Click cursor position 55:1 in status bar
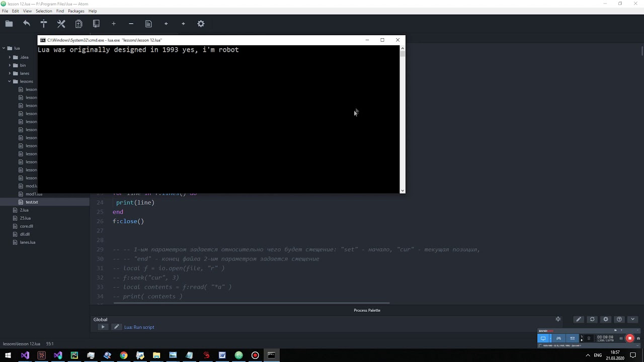 [50, 344]
